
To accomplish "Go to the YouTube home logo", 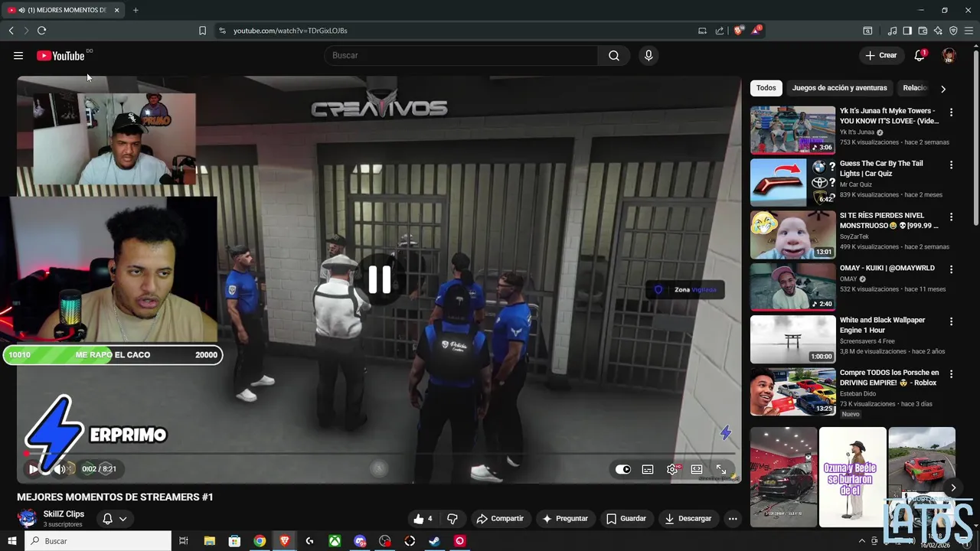I will 60,56.
